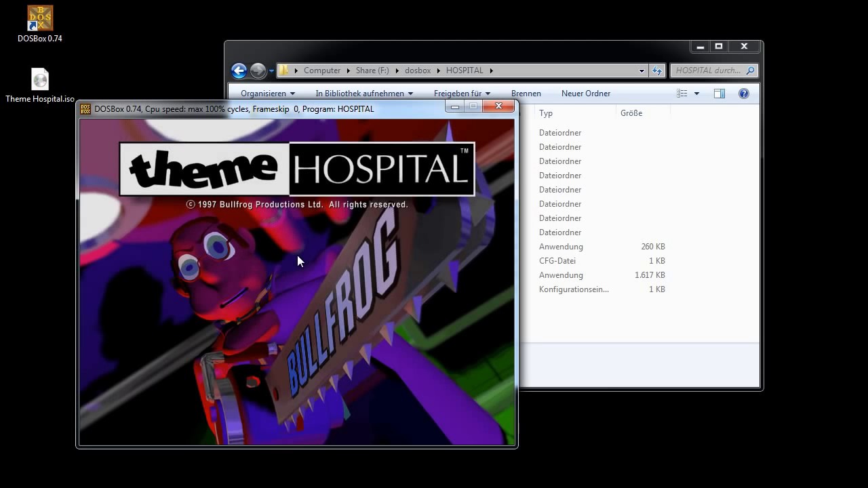Expand the arrow after HOSPITAL in path
868x488 pixels.
492,70
